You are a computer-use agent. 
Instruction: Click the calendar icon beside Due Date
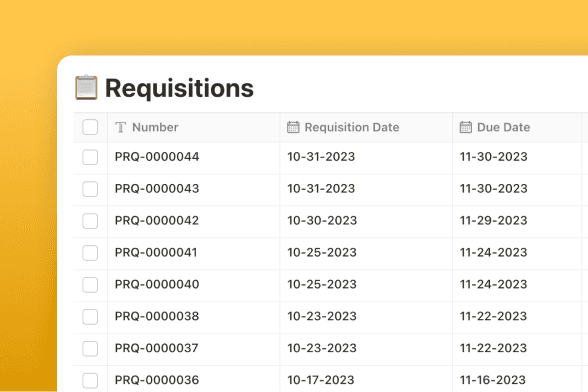pos(466,127)
